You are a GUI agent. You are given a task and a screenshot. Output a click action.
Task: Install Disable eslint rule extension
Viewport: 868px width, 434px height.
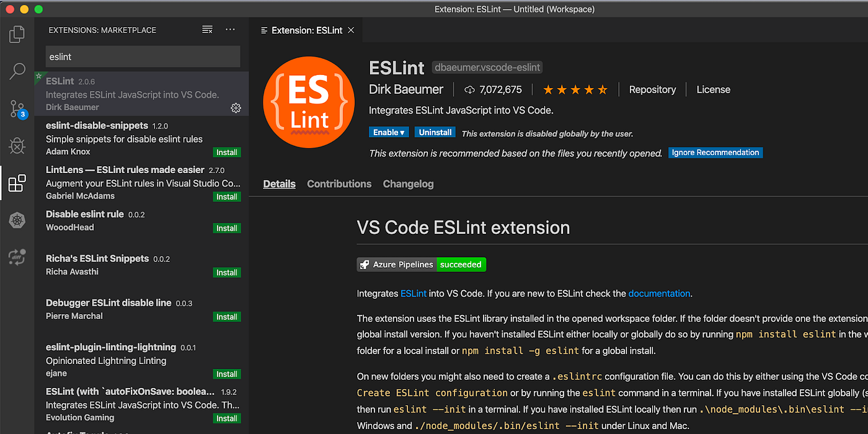[227, 228]
